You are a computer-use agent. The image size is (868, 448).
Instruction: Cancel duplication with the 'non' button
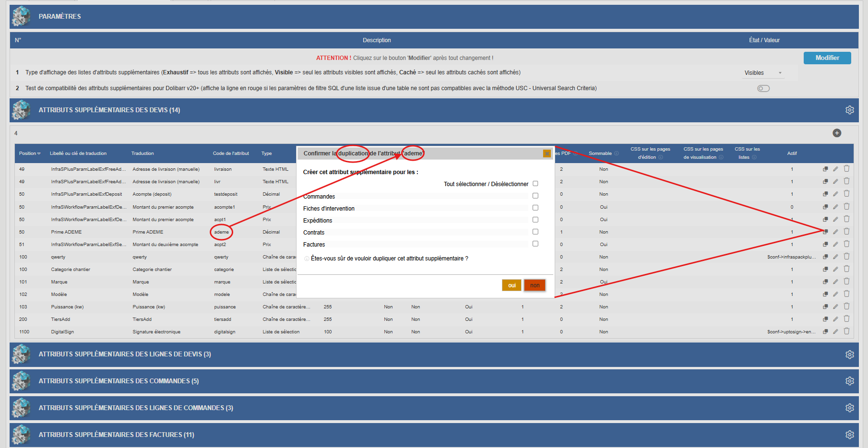click(535, 285)
